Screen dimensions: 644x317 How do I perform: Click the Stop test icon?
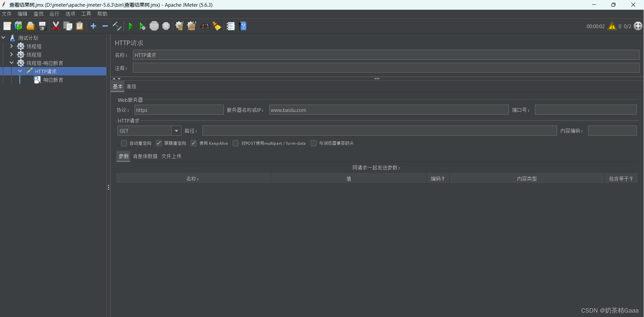[x=154, y=26]
